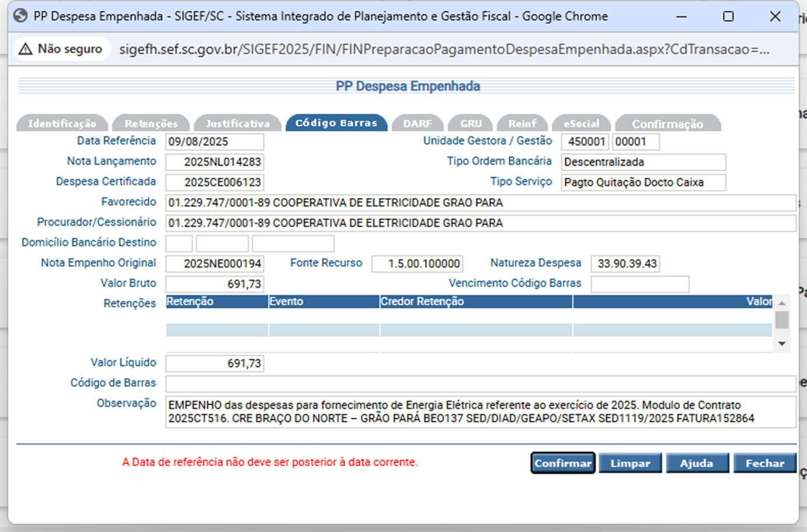This screenshot has width=807, height=532.
Task: Minimize the PP Despesa Empenhada window
Action: click(681, 16)
